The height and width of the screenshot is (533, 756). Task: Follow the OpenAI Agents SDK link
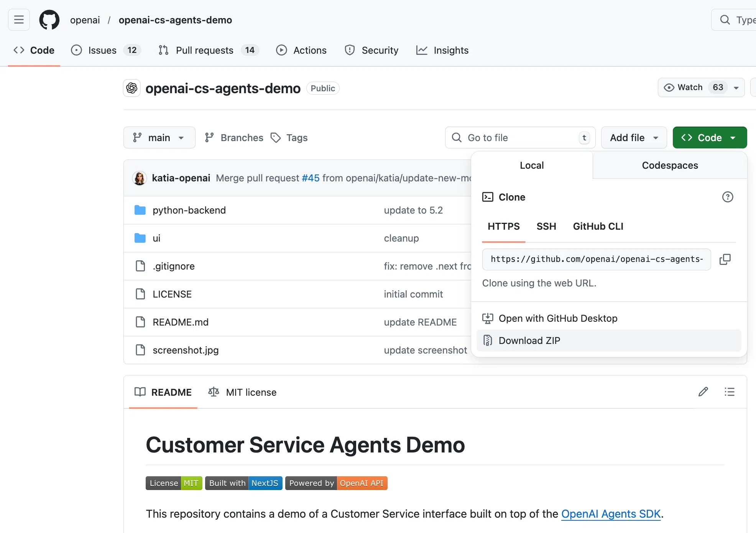point(611,514)
